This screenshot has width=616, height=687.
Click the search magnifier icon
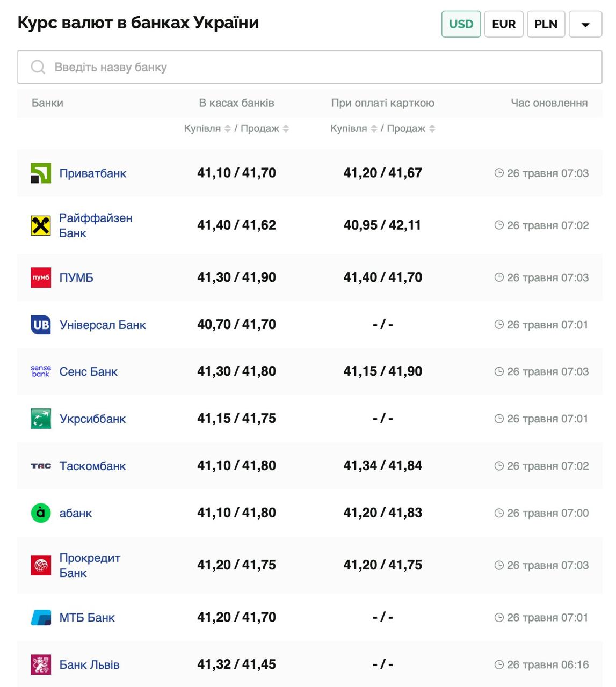tap(38, 67)
